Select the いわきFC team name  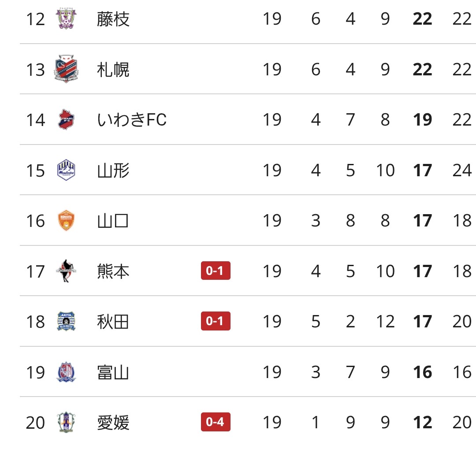(132, 119)
